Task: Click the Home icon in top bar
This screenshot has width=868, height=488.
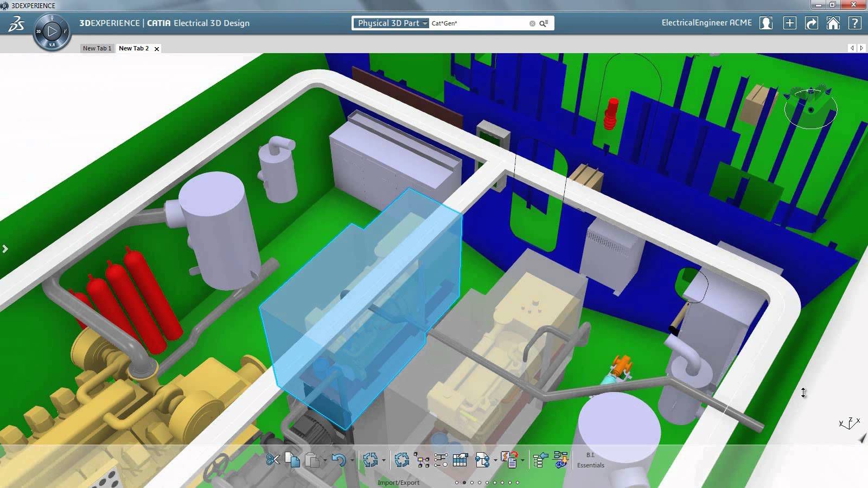Action: tap(833, 23)
